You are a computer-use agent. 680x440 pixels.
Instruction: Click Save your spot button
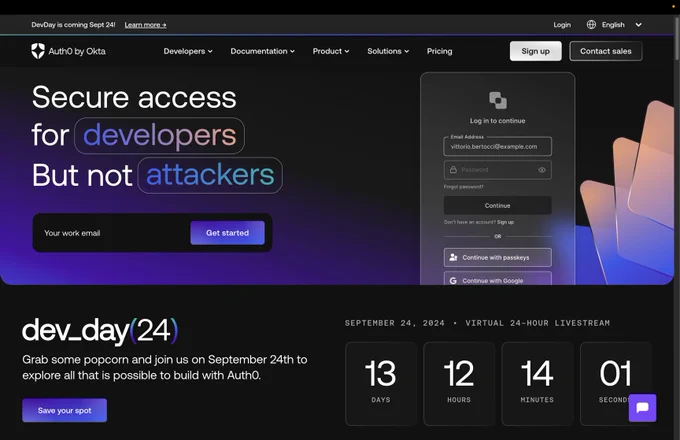click(x=65, y=410)
